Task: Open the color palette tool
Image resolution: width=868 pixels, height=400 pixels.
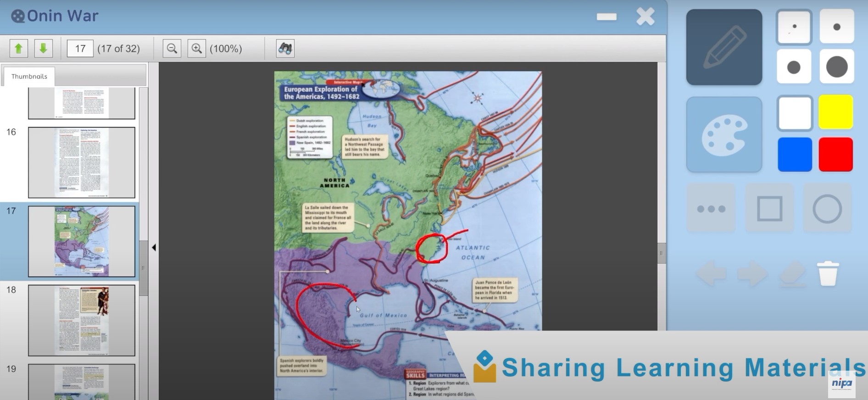Action: (x=724, y=134)
